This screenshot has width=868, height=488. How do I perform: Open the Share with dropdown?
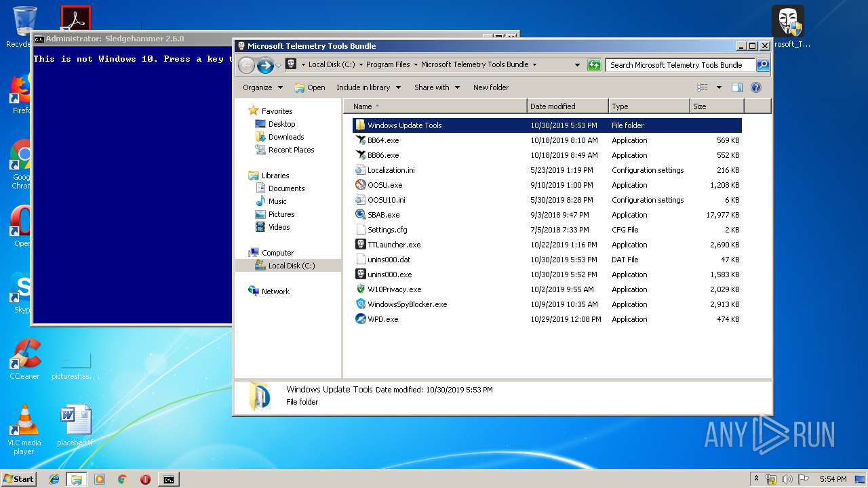coord(437,87)
